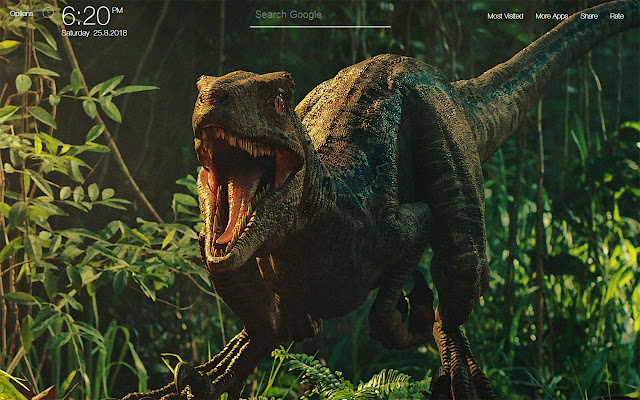Open Most Visited sites list
Screen dimensions: 640x400
(505, 16)
